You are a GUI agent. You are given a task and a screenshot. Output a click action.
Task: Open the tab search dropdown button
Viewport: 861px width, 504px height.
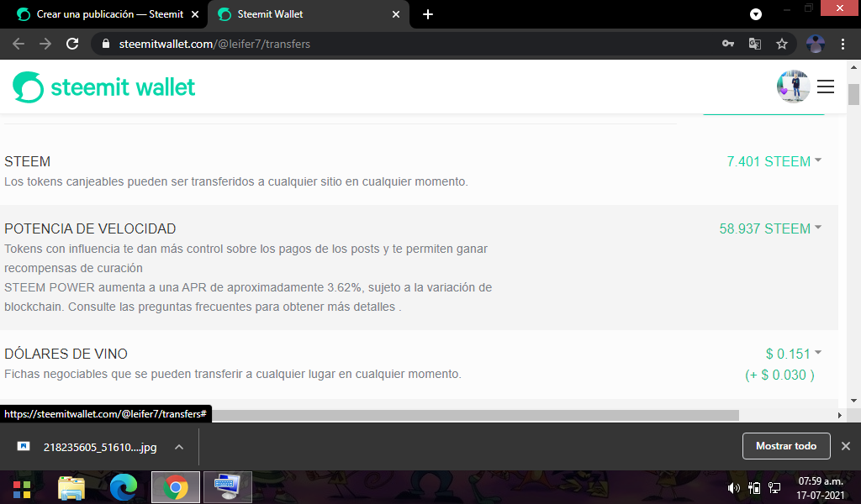[x=756, y=14]
